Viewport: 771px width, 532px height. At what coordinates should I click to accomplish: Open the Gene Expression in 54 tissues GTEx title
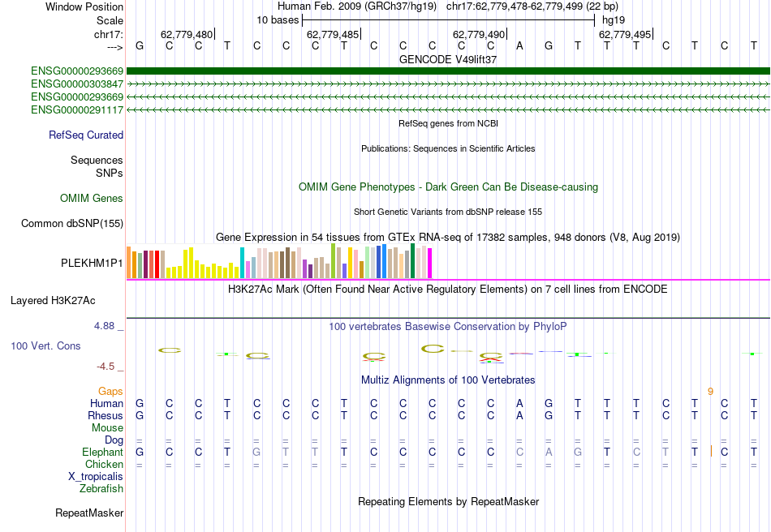click(448, 238)
